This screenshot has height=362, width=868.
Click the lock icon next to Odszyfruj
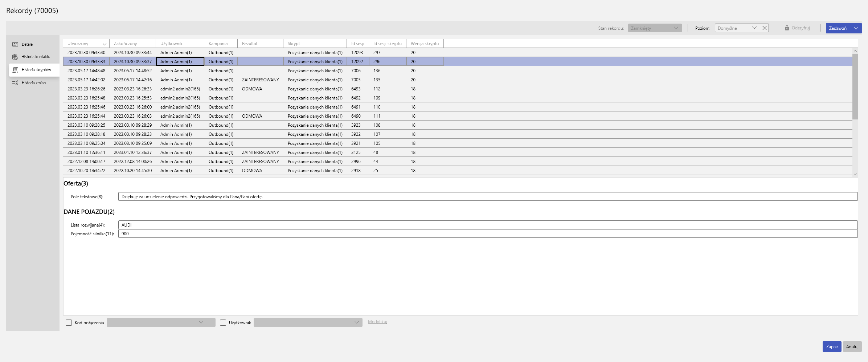(787, 28)
